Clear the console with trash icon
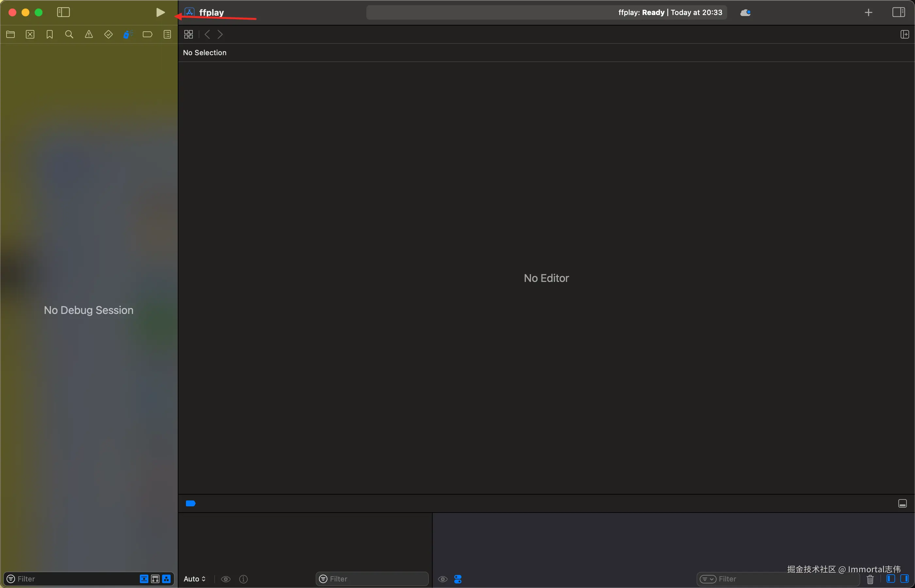The width and height of the screenshot is (915, 588). click(x=870, y=579)
